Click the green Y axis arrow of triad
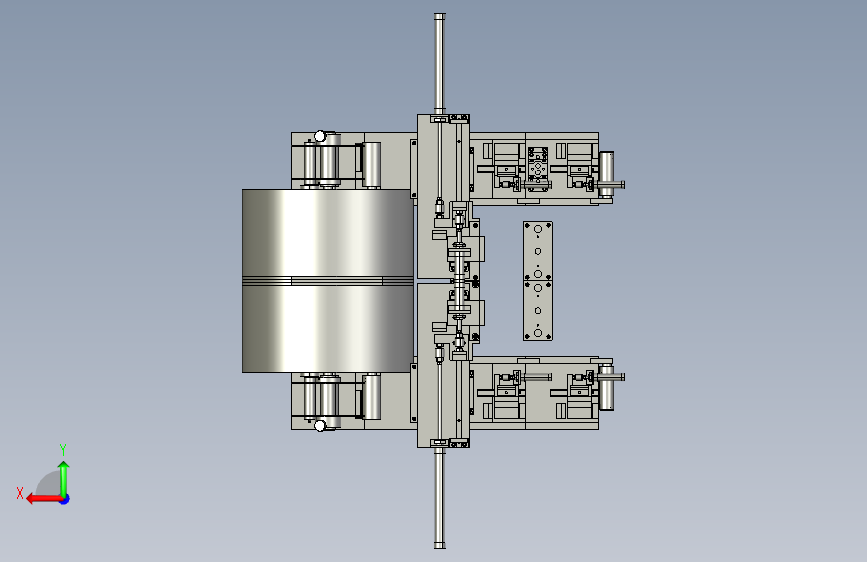This screenshot has height=562, width=867. [64, 478]
